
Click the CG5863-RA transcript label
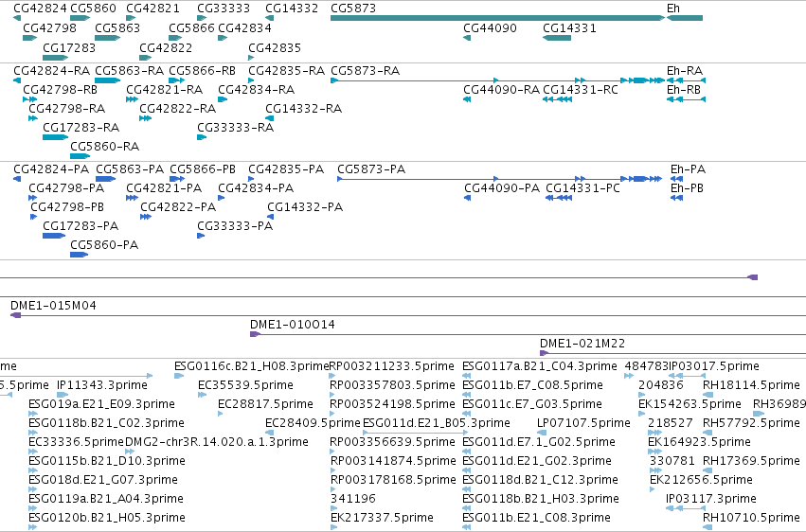tap(130, 70)
